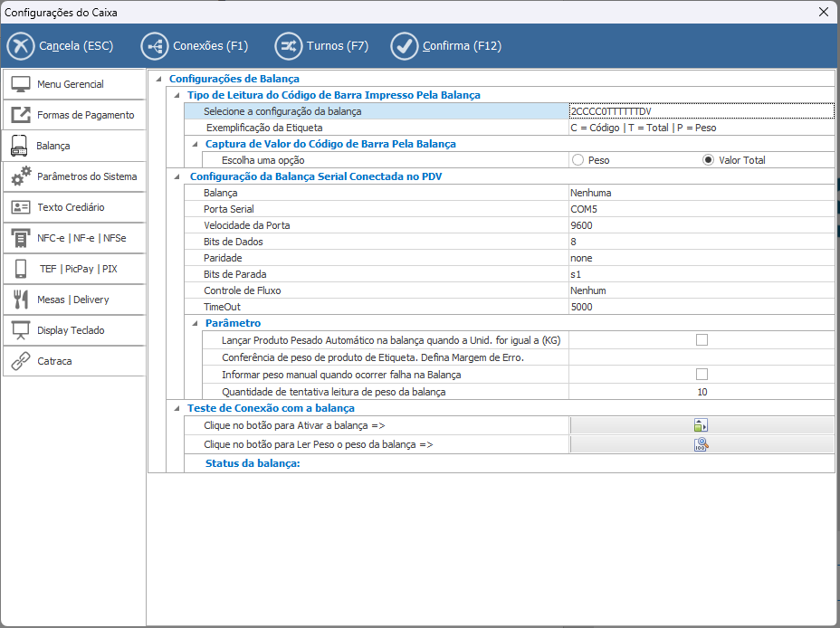840x628 pixels.
Task: Click the TimeOut value field
Action: [700, 307]
